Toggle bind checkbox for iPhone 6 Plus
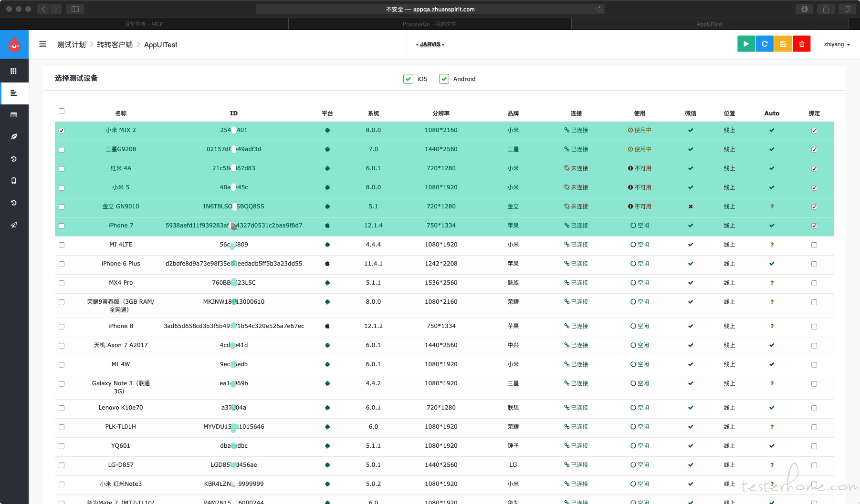This screenshot has width=860, height=504. click(x=814, y=264)
